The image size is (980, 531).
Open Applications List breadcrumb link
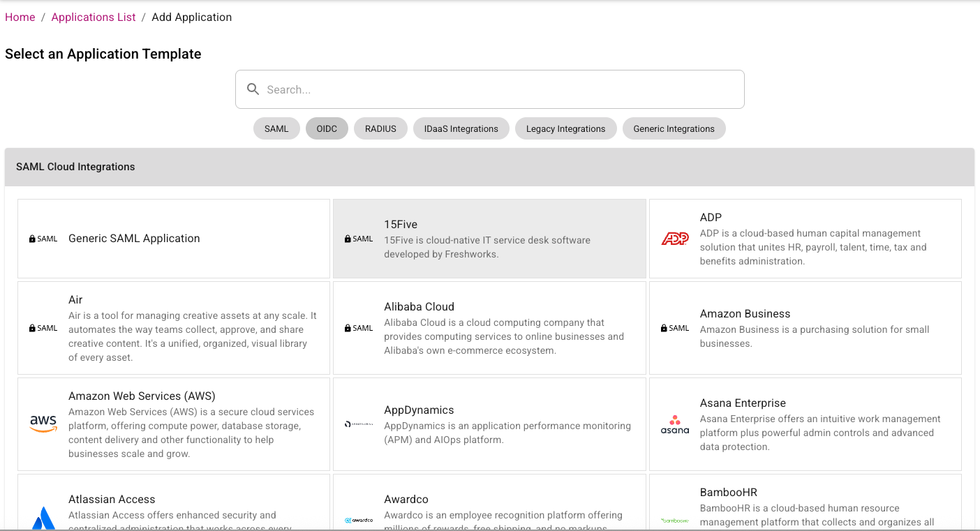[94, 17]
